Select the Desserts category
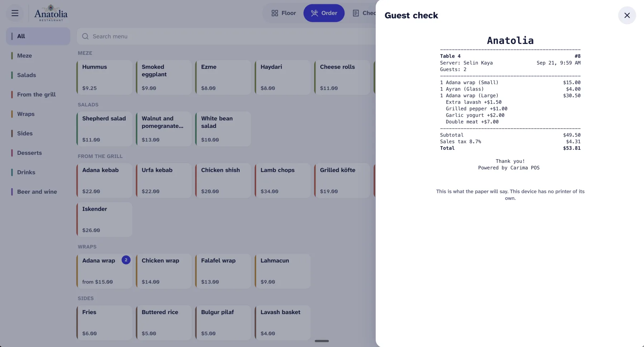644x347 pixels. pos(38,153)
